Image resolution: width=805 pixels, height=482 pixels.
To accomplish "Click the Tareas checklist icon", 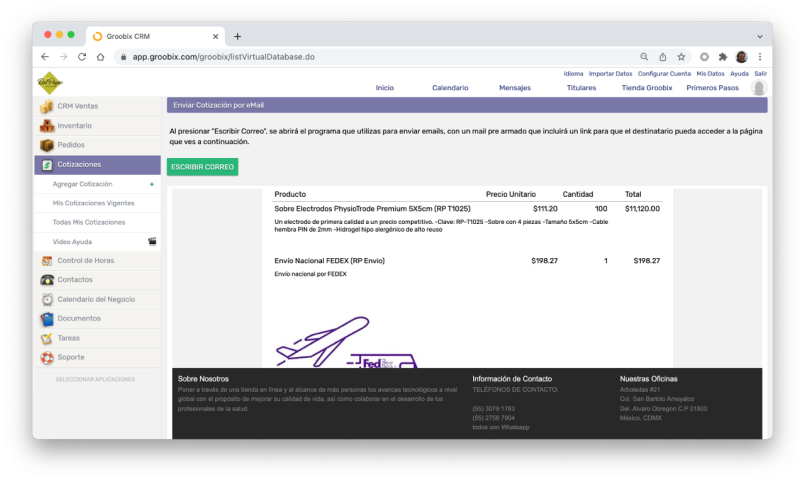I will 47,338.
